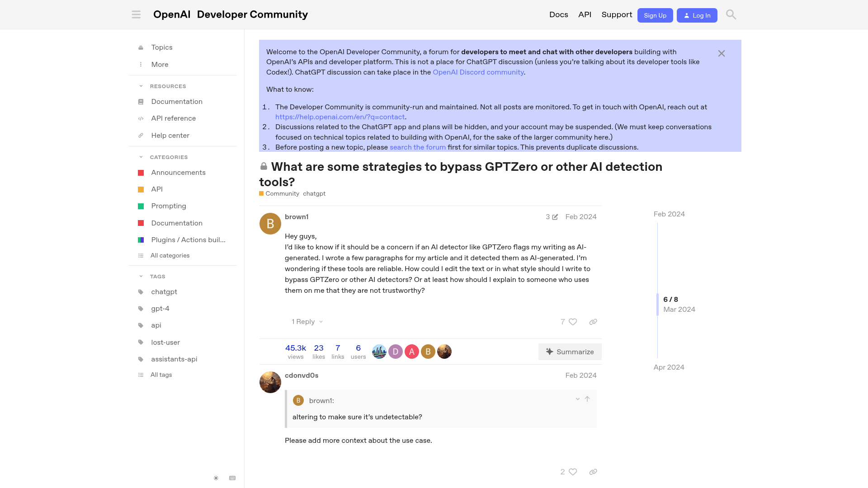Open the city skyline avatar in participants
Screen dimensions: 868x488
379,352
